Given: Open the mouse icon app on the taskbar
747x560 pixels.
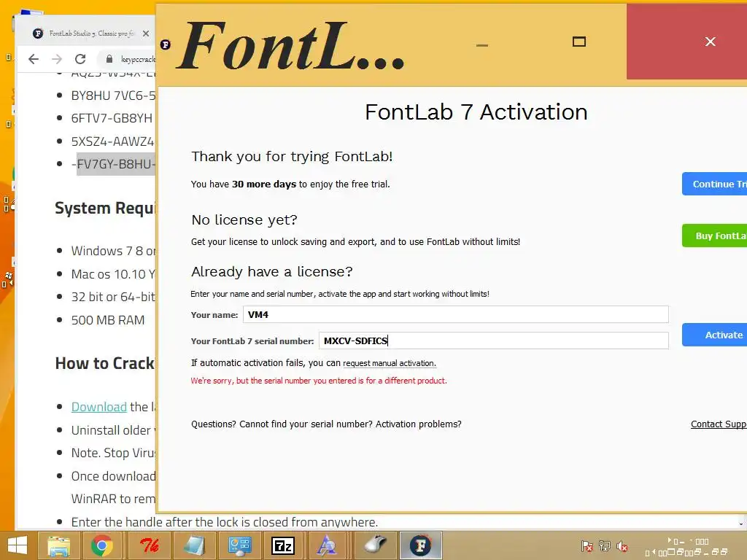Looking at the screenshot, I should click(x=376, y=545).
